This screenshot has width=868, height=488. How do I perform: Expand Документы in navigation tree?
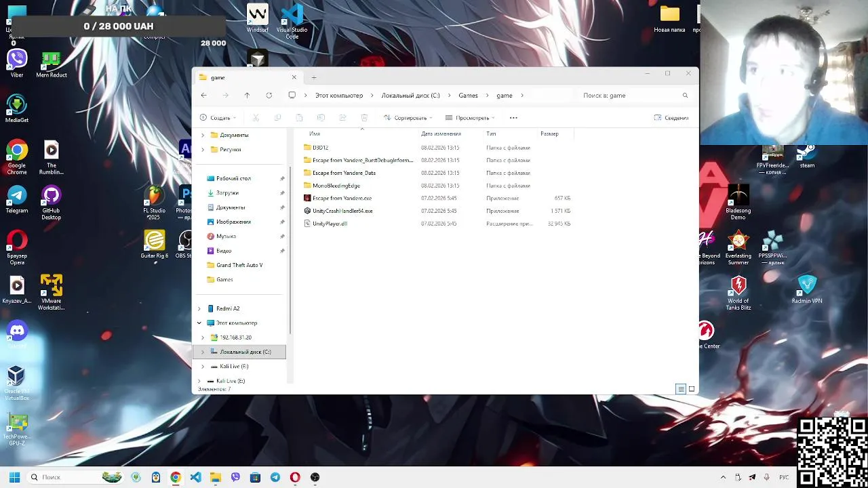click(x=202, y=135)
